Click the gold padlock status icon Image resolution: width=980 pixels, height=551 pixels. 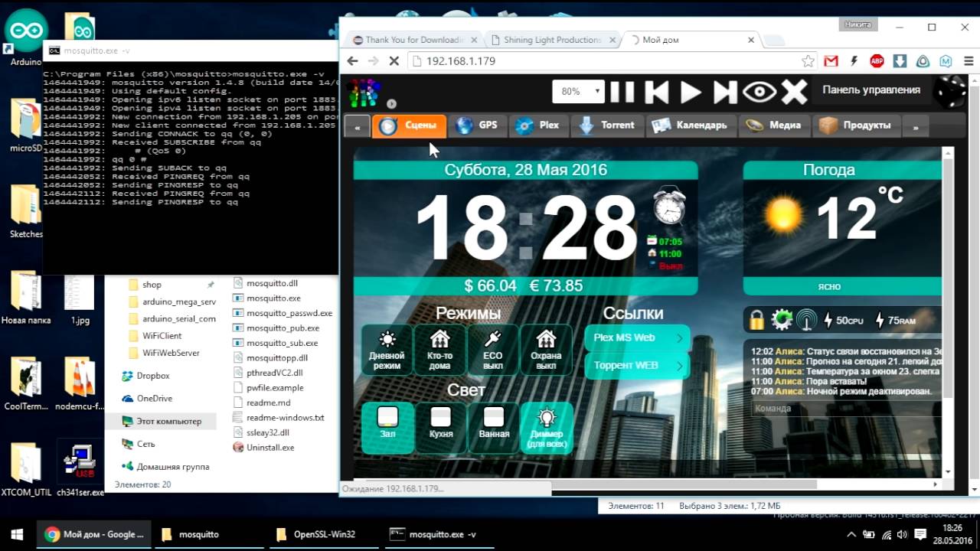pyautogui.click(x=756, y=320)
